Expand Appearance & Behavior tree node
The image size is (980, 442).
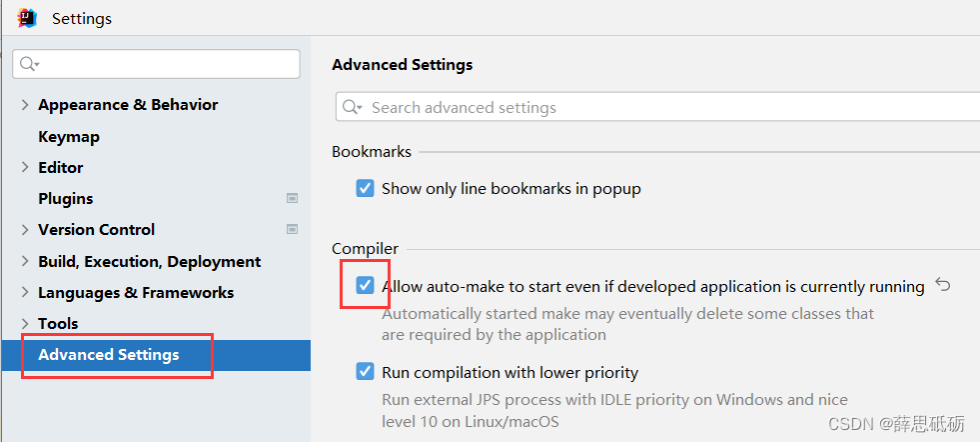click(25, 105)
